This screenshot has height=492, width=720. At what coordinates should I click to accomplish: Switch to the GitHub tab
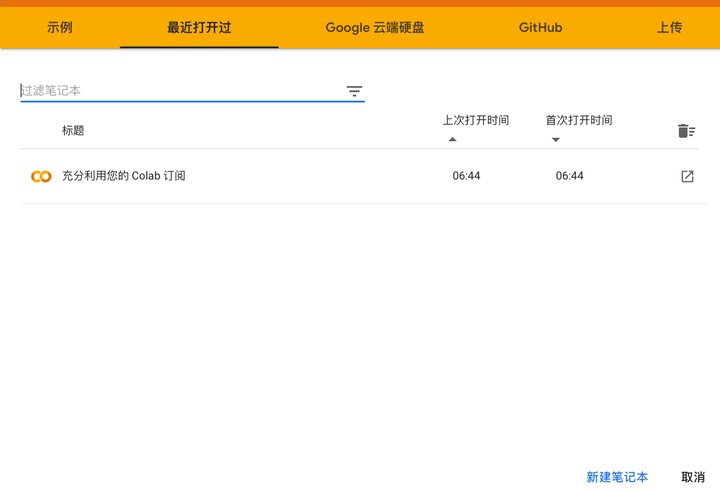click(x=540, y=28)
